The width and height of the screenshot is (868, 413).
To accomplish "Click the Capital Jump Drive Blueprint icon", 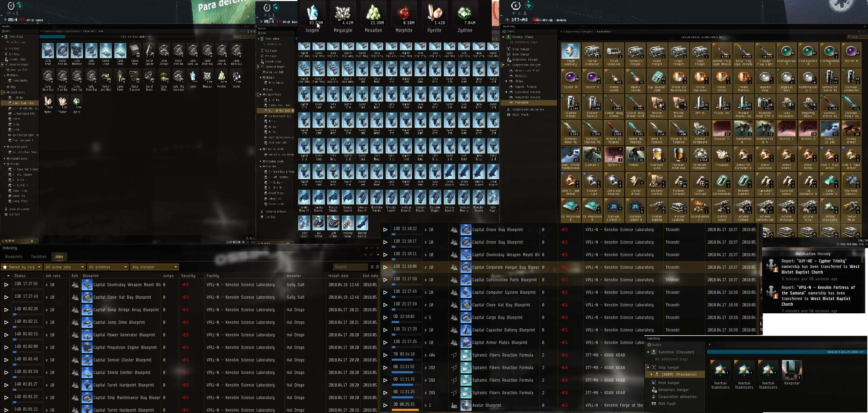I will tap(87, 322).
